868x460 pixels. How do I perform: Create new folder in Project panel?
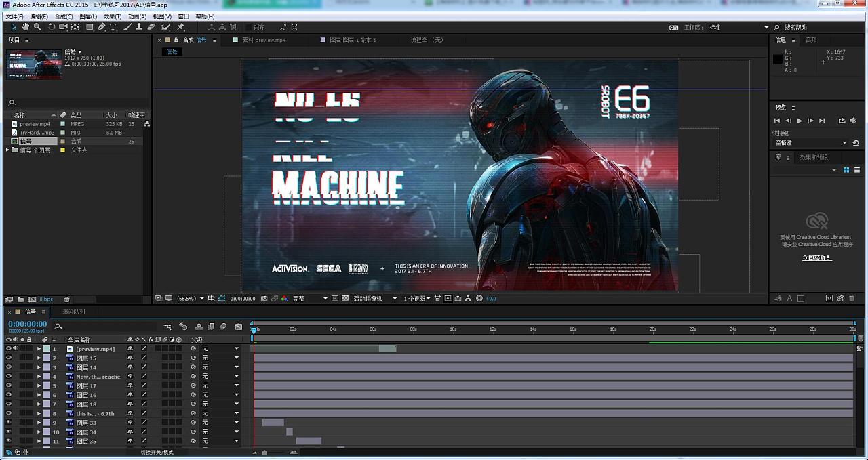pos(20,299)
